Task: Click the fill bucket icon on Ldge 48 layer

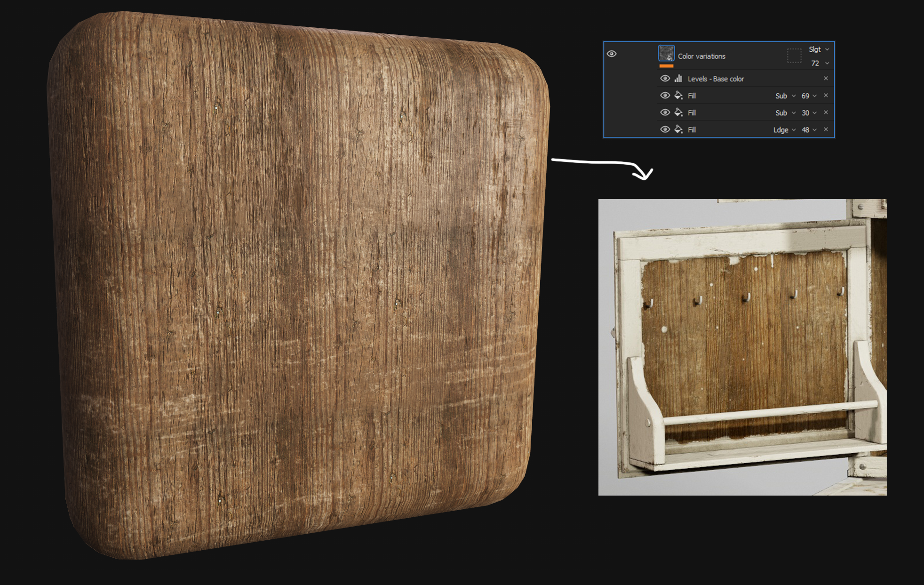Action: click(x=678, y=130)
